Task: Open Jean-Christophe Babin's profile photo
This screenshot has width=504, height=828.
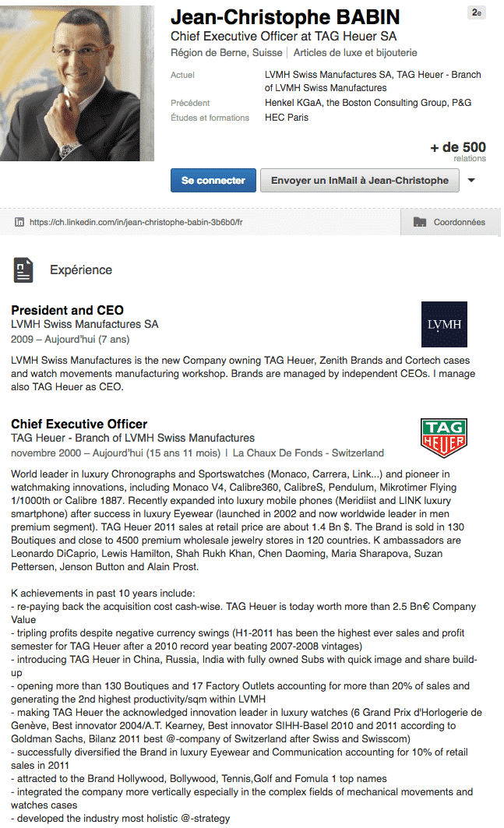Action: 77,81
